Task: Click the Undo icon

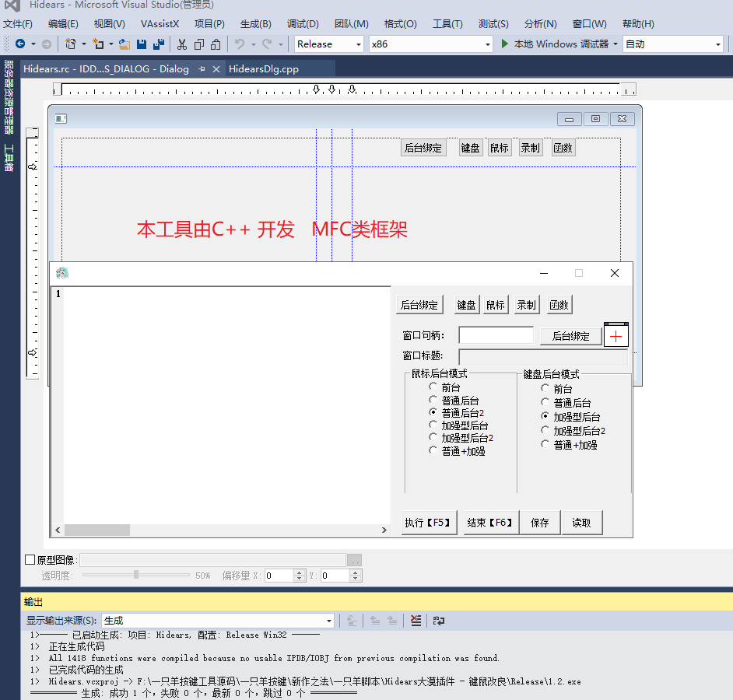Action: click(238, 45)
